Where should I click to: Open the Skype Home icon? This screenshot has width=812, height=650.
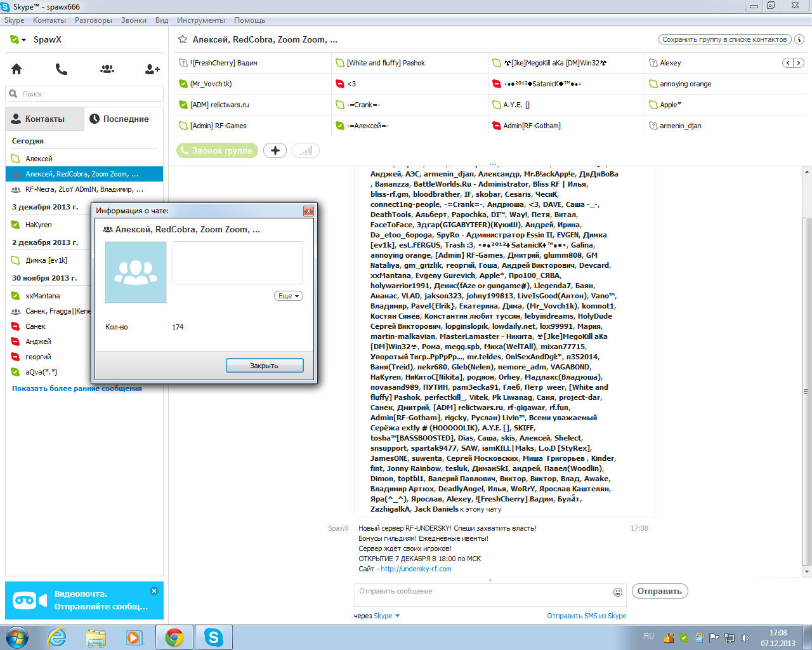pyautogui.click(x=16, y=69)
